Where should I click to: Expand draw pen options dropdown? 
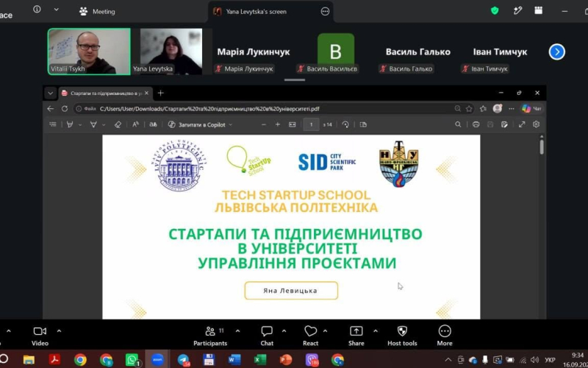point(80,124)
